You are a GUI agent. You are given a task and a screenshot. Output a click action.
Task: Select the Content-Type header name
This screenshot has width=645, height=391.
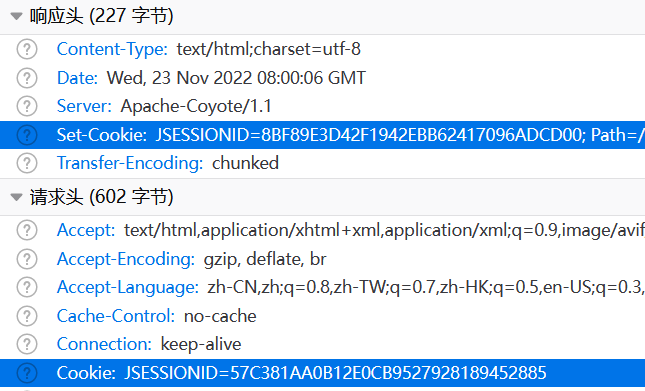pos(112,49)
